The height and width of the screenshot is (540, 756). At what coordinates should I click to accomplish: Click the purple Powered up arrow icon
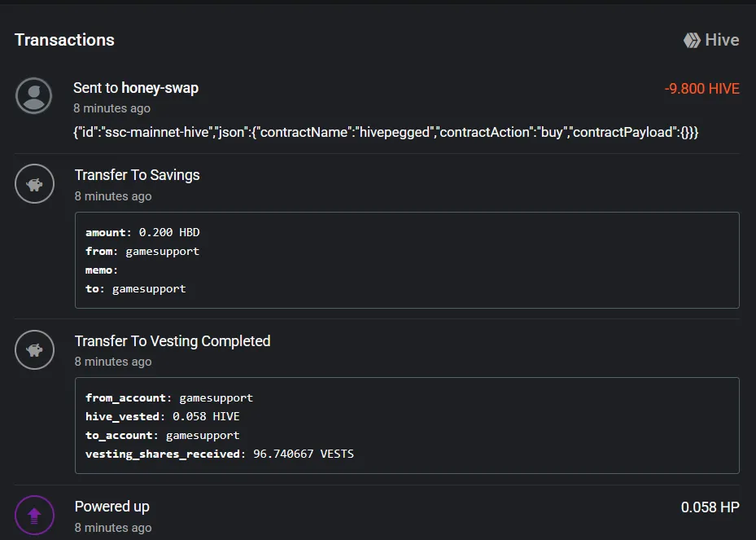pos(34,516)
